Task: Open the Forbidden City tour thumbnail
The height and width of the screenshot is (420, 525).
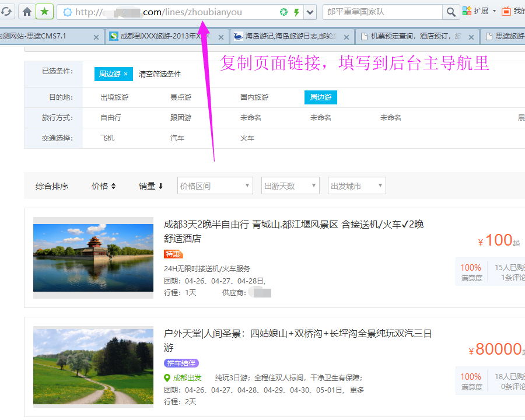Action: click(93, 257)
